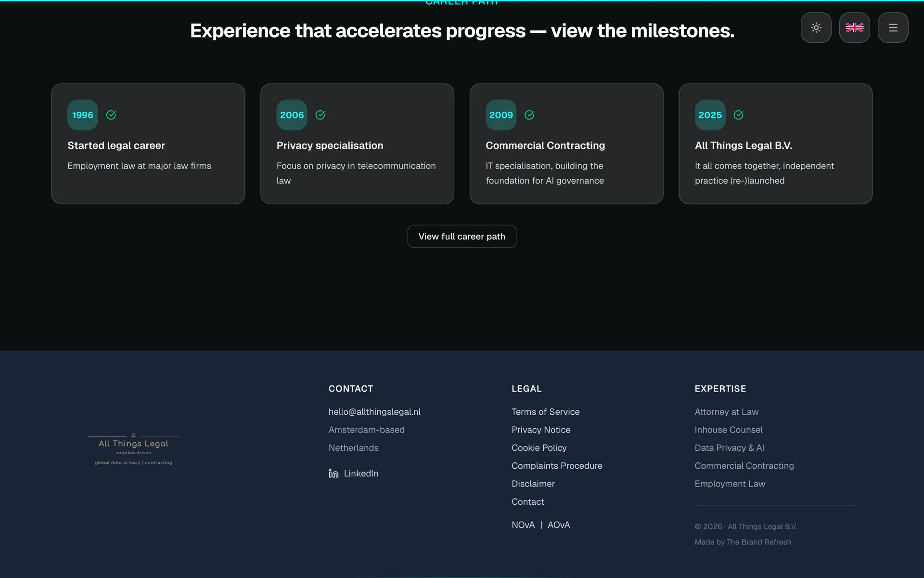Click the All Things Legal B.V. card title

(x=744, y=145)
